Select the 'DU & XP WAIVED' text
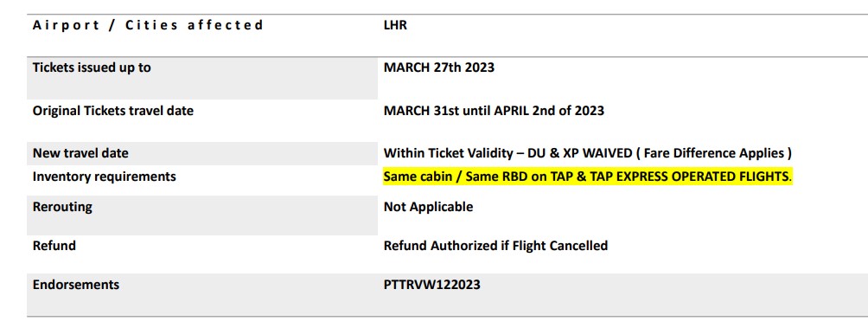This screenshot has height=328, width=868. (580, 153)
